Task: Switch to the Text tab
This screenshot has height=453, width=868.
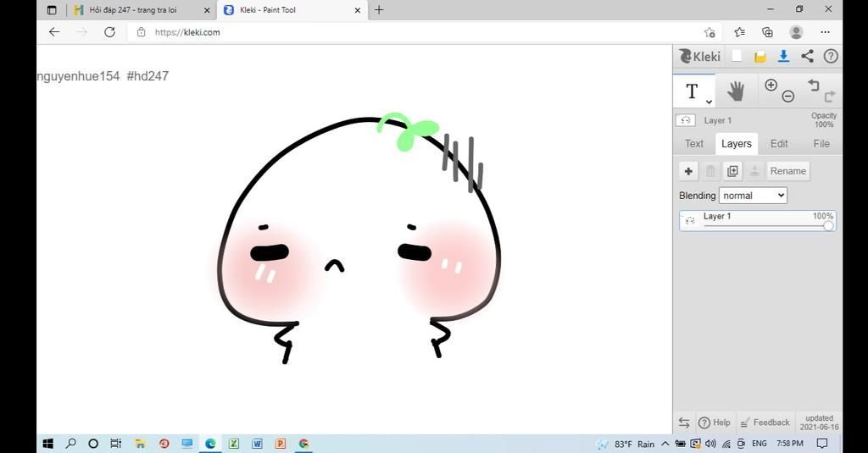Action: 693,144
